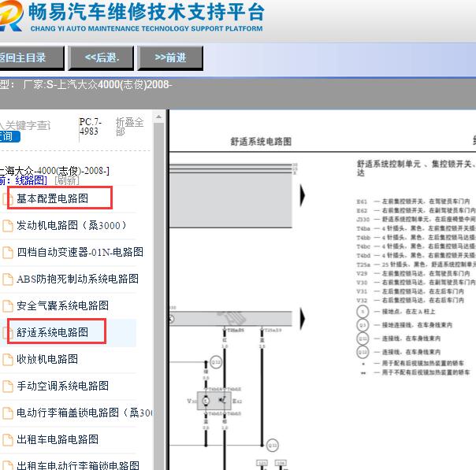Click the upper black arrow in the diagram
This screenshot has height=470, width=476.
pyautogui.click(x=302, y=195)
